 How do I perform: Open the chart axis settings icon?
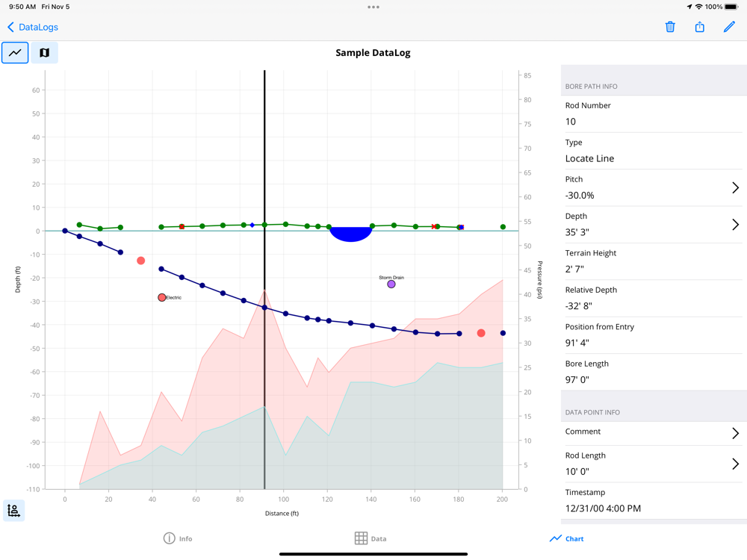click(x=14, y=510)
